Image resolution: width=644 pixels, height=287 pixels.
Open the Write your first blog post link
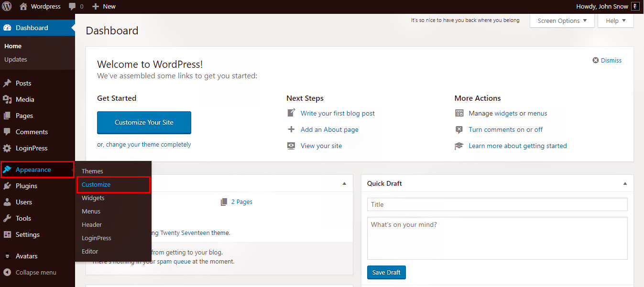point(338,113)
